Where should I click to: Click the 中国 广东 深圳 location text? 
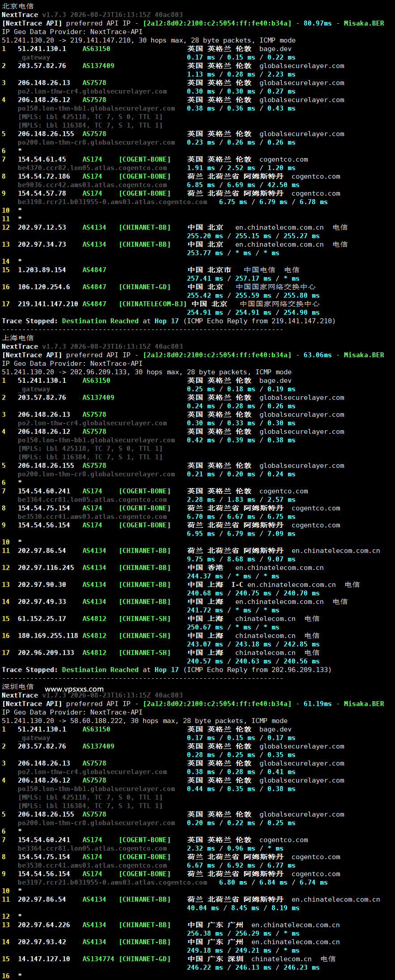click(x=215, y=959)
